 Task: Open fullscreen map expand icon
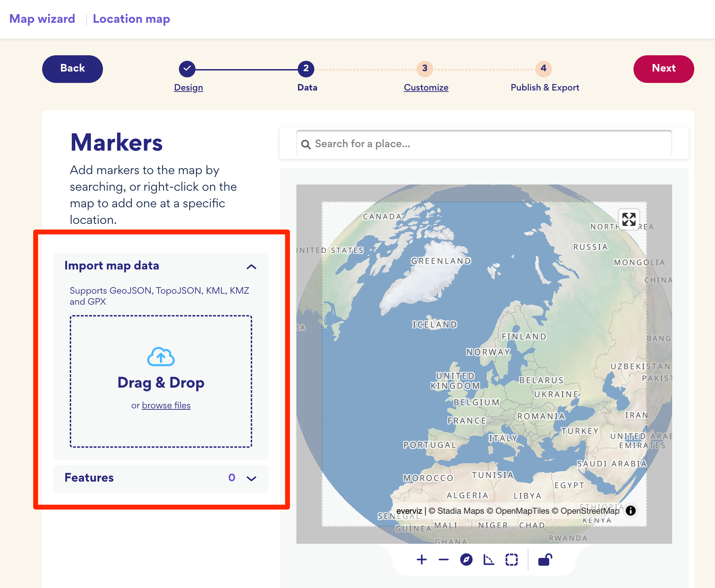tap(629, 219)
